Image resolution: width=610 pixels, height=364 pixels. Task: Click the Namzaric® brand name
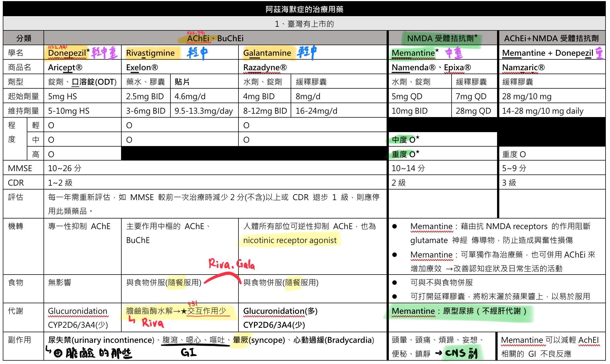click(x=523, y=67)
